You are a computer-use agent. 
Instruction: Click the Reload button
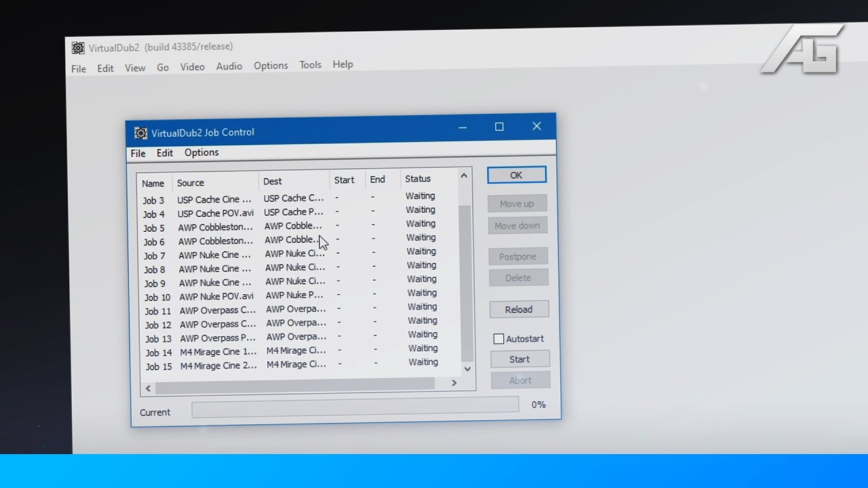(x=519, y=309)
